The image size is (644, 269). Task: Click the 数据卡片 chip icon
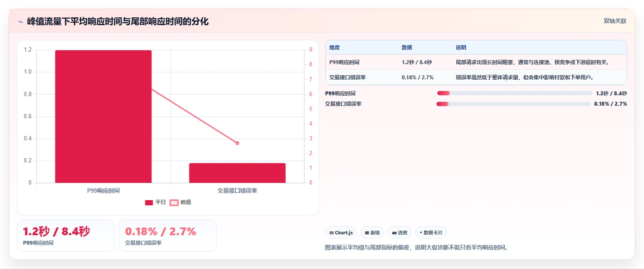(x=421, y=233)
